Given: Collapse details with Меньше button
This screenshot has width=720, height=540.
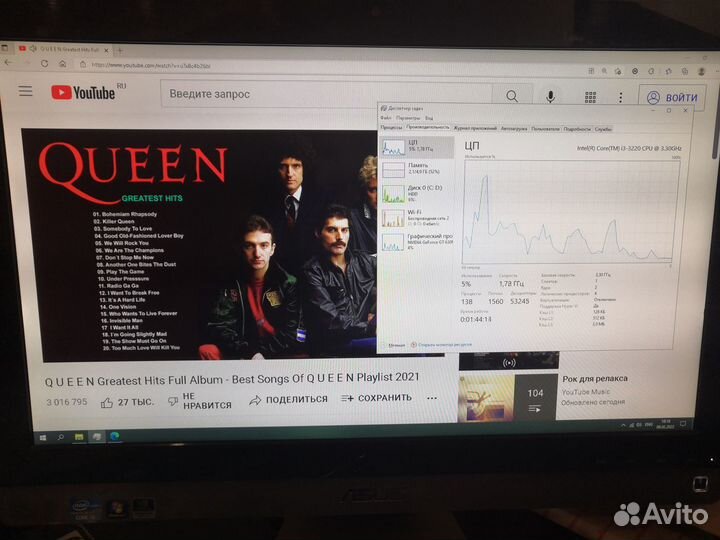Looking at the screenshot, I should pos(394,345).
